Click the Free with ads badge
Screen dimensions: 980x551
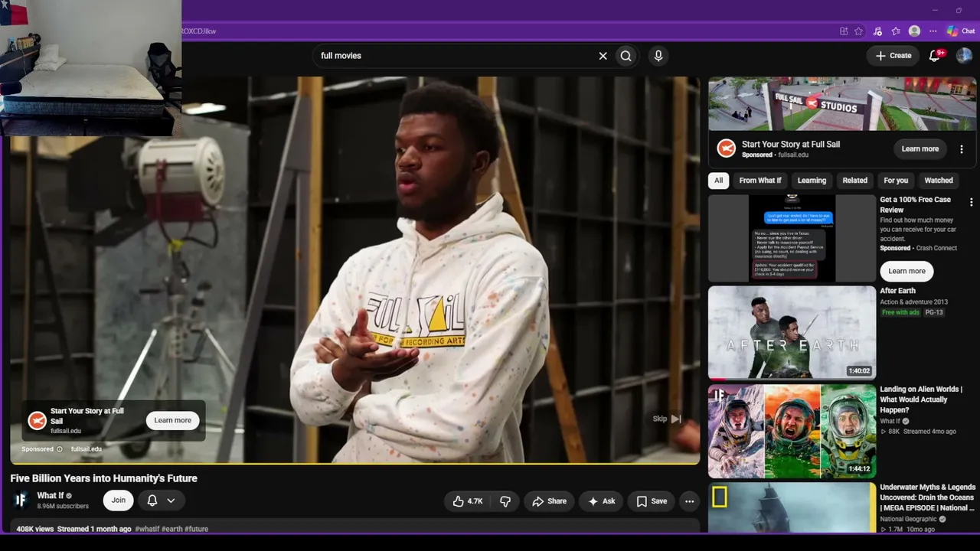[900, 312]
